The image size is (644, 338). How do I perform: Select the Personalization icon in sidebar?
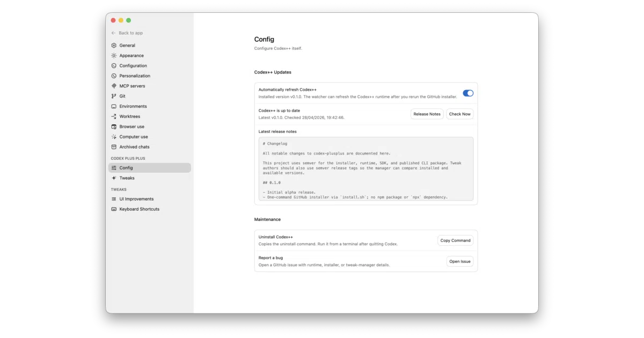click(114, 76)
